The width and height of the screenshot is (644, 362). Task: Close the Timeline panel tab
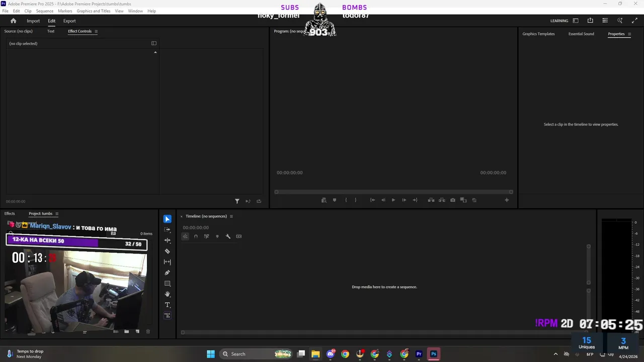(182, 217)
